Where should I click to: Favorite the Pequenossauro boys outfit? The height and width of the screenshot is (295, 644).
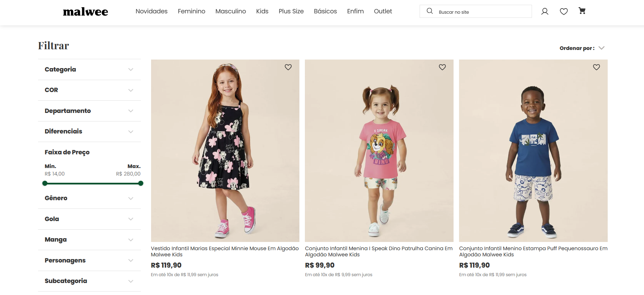[x=596, y=67]
